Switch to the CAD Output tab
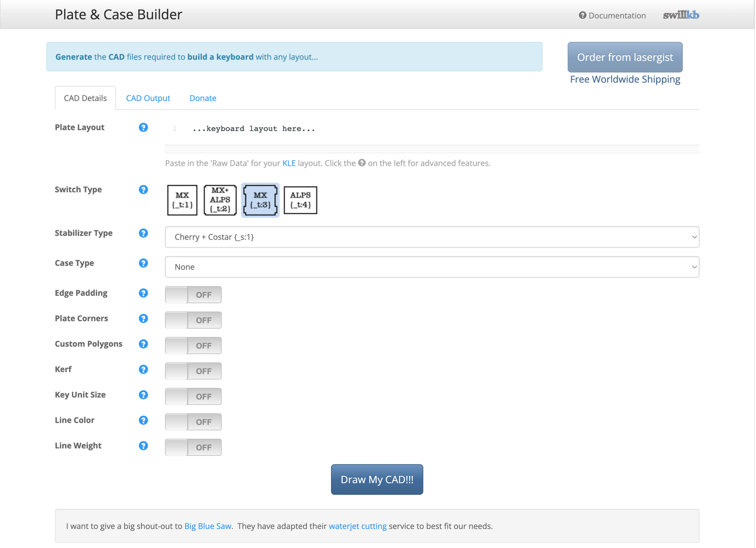This screenshot has width=756, height=548. click(x=148, y=98)
